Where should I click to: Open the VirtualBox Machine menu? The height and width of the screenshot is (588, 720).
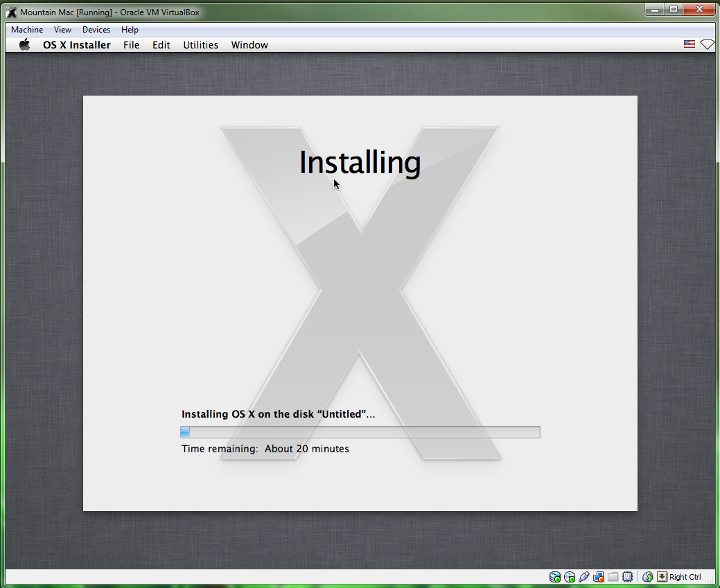(x=27, y=30)
